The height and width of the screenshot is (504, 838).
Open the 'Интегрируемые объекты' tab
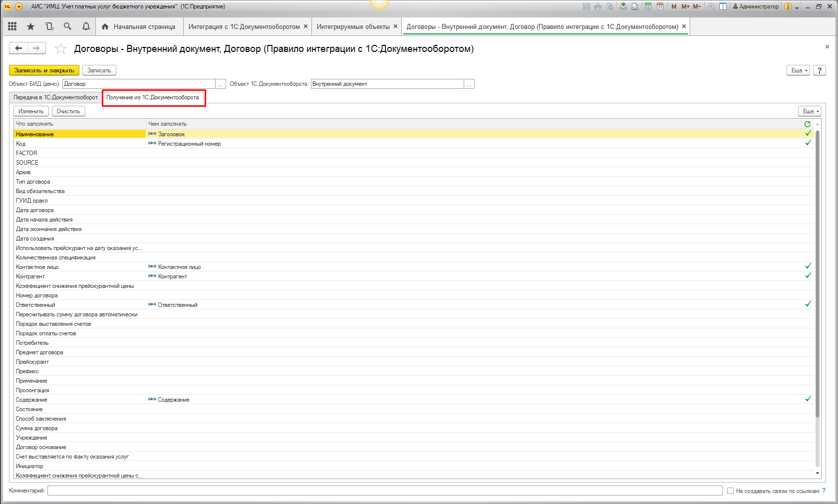point(353,26)
